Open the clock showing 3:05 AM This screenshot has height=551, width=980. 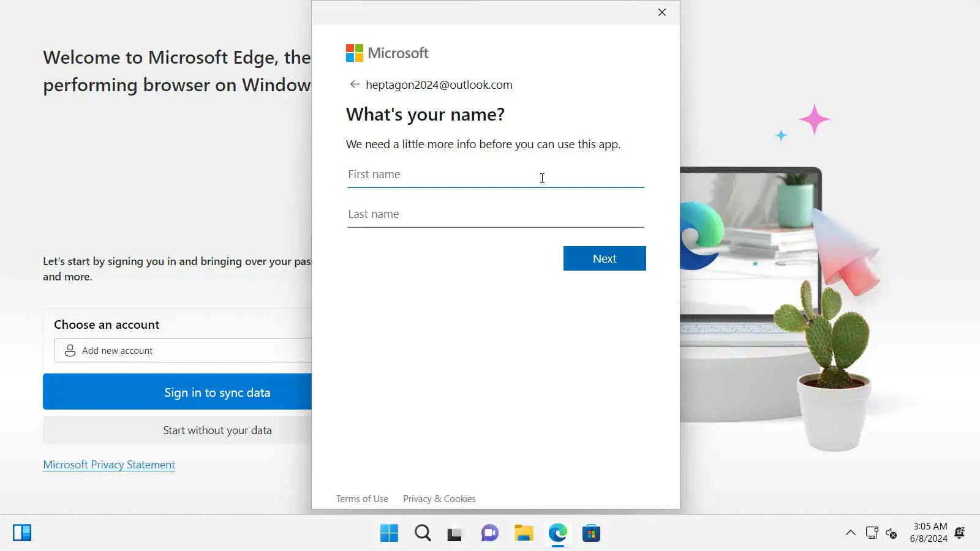[x=929, y=533]
